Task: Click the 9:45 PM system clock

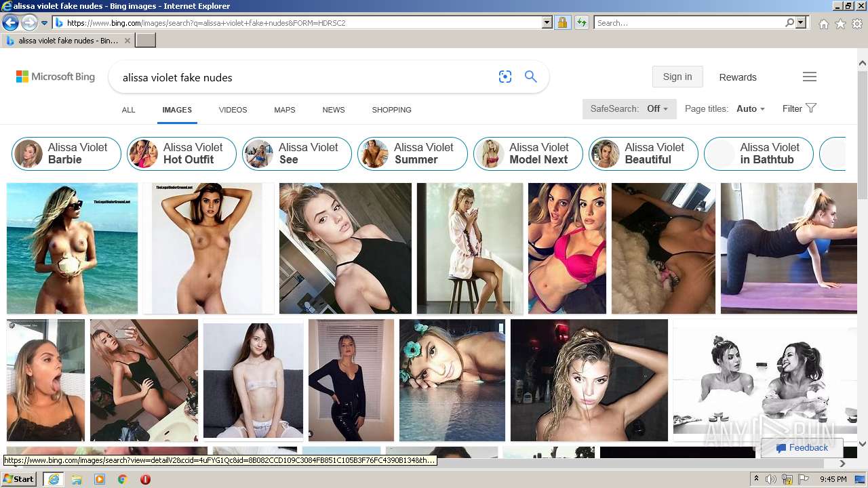Action: click(833, 479)
